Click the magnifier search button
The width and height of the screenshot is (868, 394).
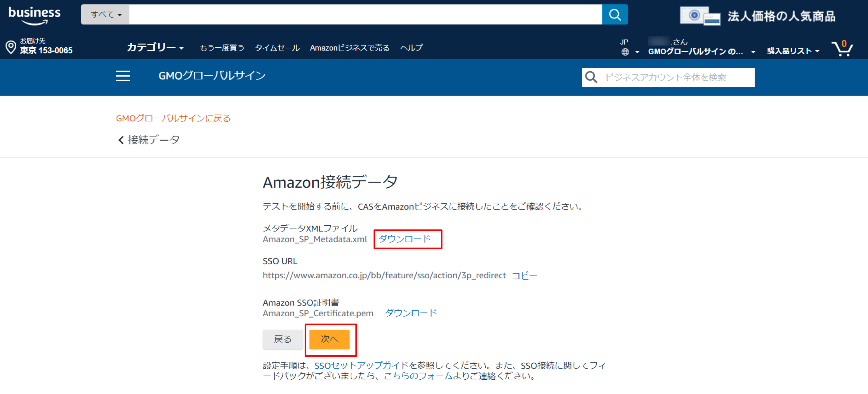click(614, 15)
